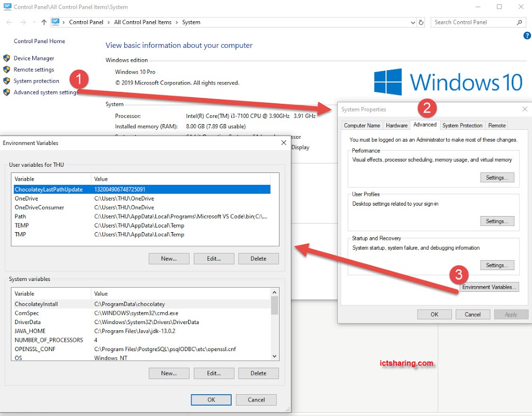Switch to the Remote tab
Image resolution: width=532 pixels, height=416 pixels.
[x=497, y=126]
